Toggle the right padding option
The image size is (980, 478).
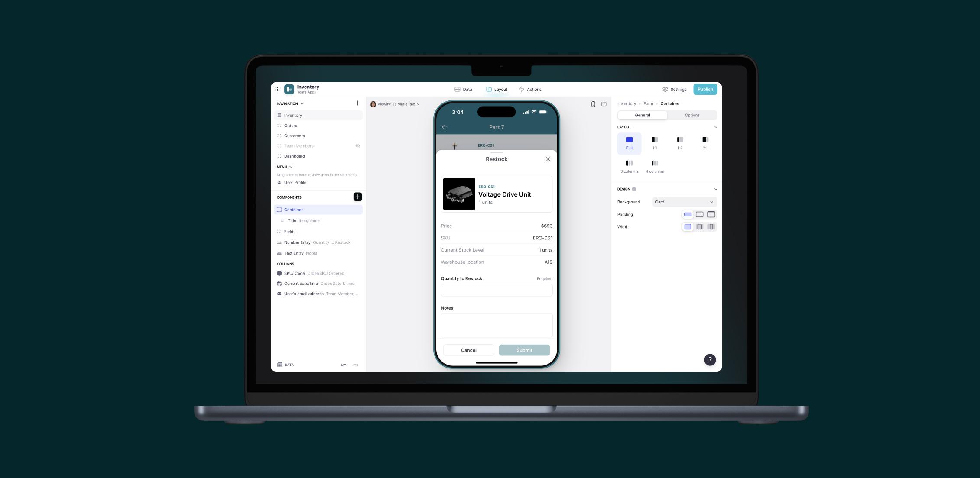(x=711, y=215)
